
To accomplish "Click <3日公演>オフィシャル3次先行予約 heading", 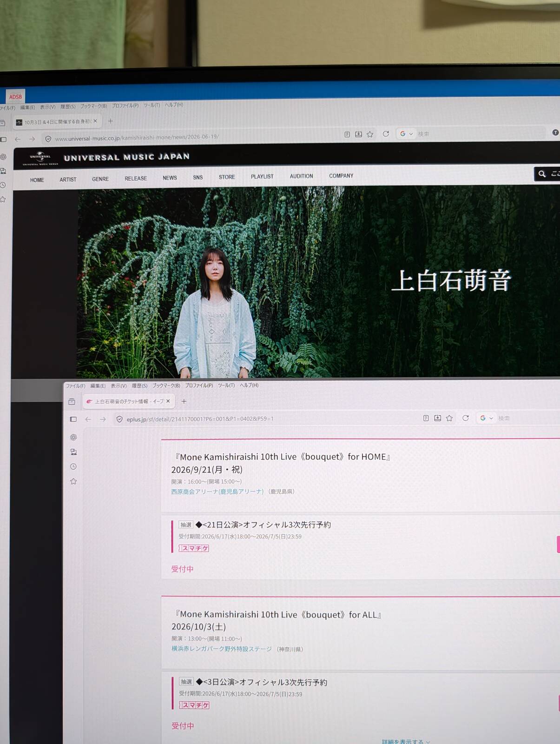I will click(261, 682).
